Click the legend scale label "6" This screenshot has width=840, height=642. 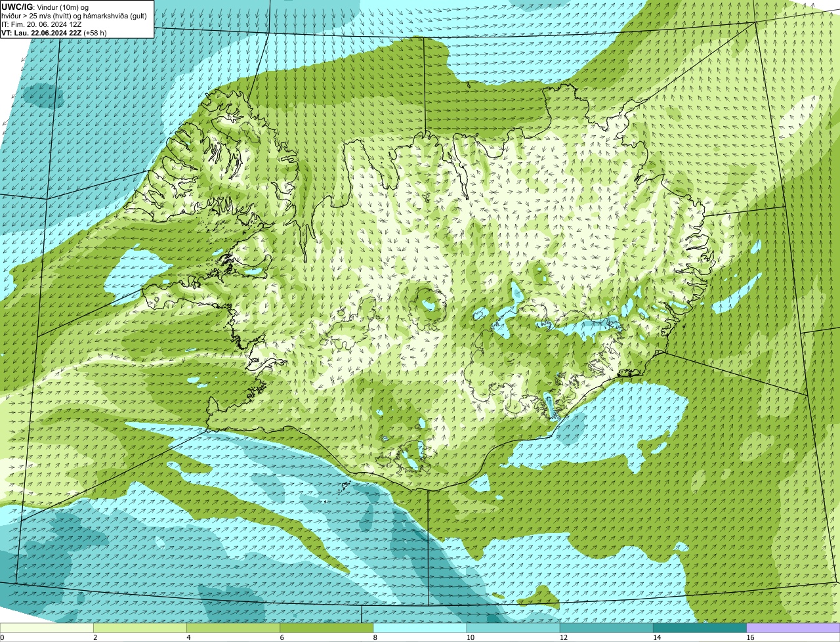coord(282,637)
